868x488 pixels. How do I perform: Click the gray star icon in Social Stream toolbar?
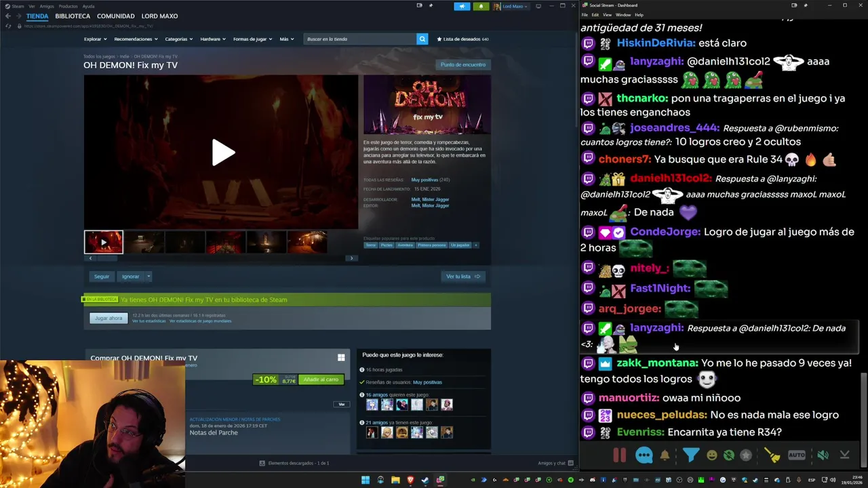coord(746,455)
